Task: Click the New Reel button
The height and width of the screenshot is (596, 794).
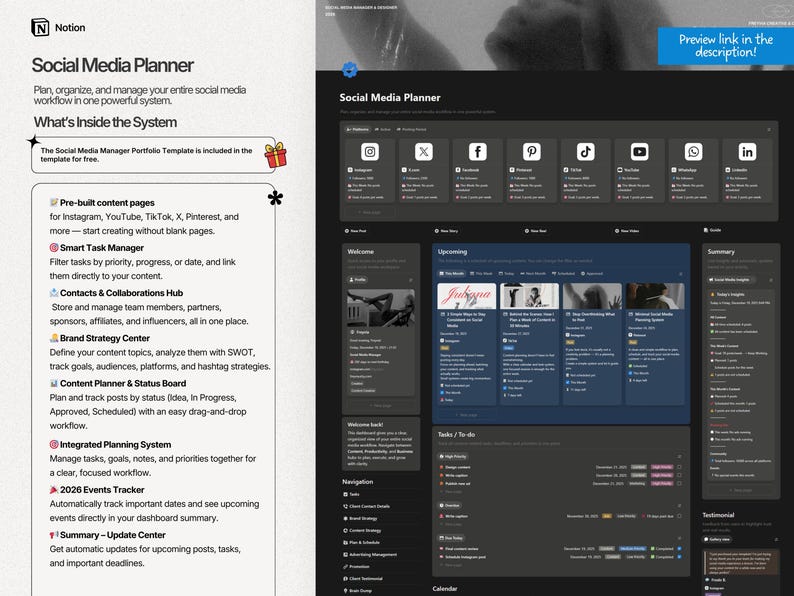Action: coord(536,231)
